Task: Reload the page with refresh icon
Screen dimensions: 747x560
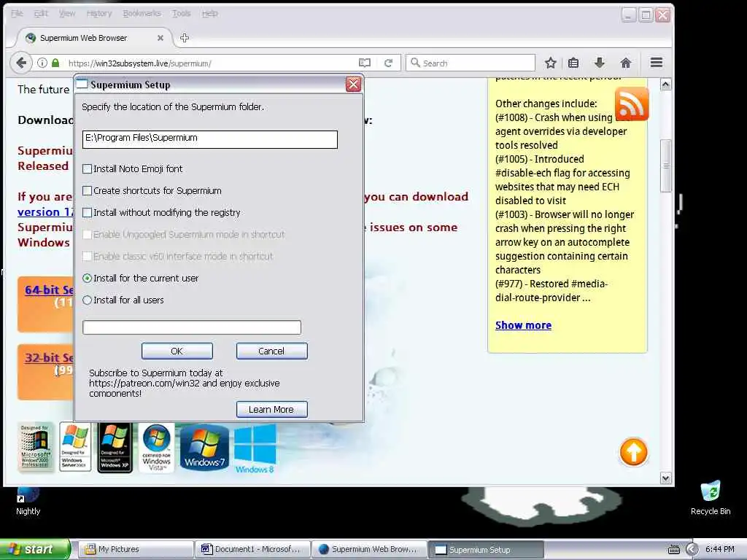Action: pyautogui.click(x=388, y=63)
